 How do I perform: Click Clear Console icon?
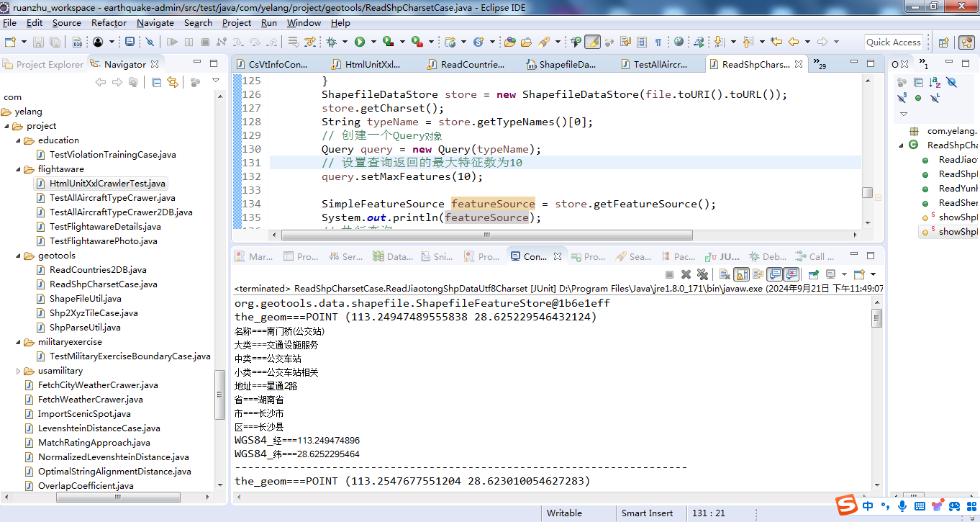point(725,274)
